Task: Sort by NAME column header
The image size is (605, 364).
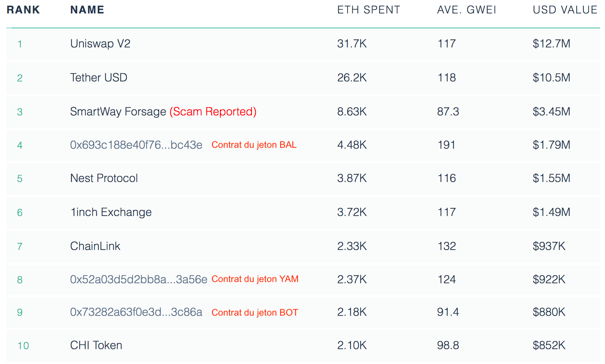Action: [x=87, y=10]
